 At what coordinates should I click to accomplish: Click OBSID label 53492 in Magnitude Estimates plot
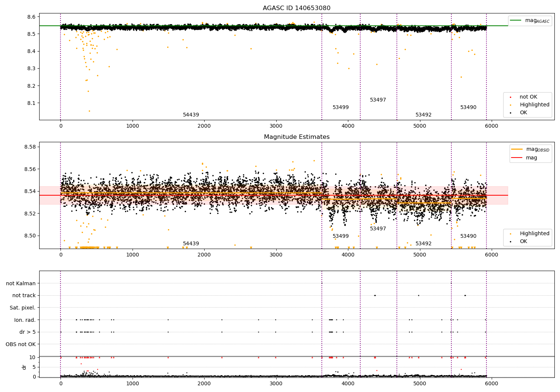[x=423, y=244]
